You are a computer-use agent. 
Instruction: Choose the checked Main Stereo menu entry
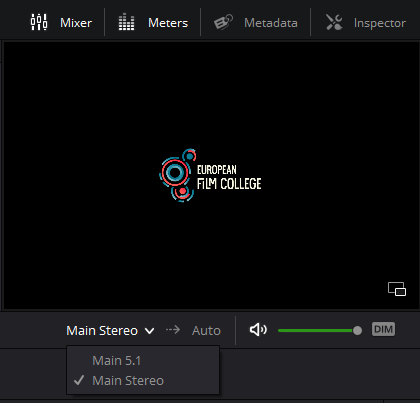(x=143, y=381)
